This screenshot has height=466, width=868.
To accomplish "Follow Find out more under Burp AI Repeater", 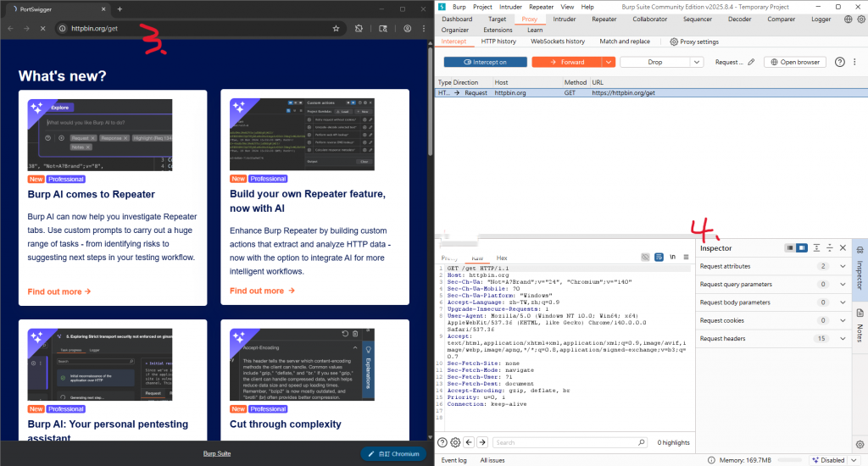I will [59, 291].
